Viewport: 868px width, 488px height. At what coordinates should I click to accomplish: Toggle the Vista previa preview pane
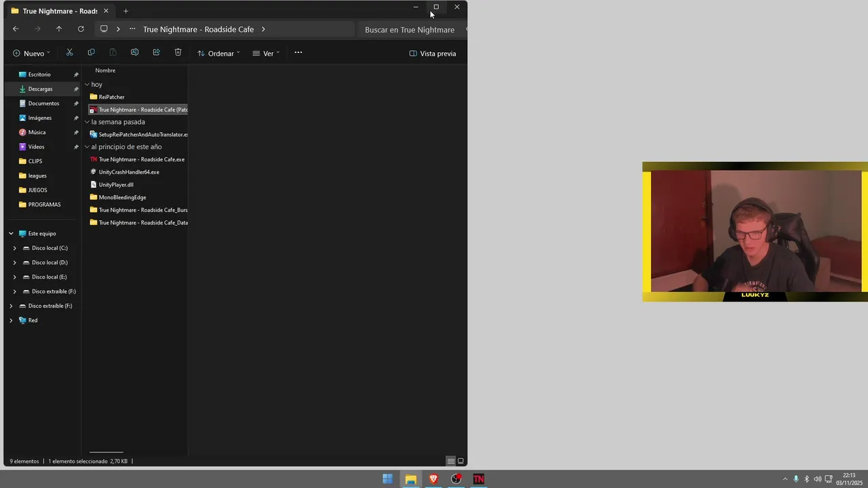coord(433,54)
